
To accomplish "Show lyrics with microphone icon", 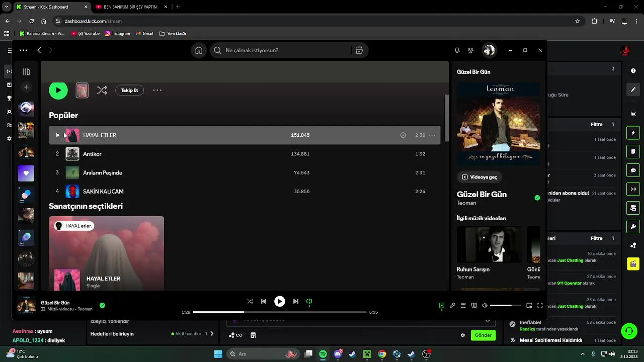I will (x=452, y=305).
